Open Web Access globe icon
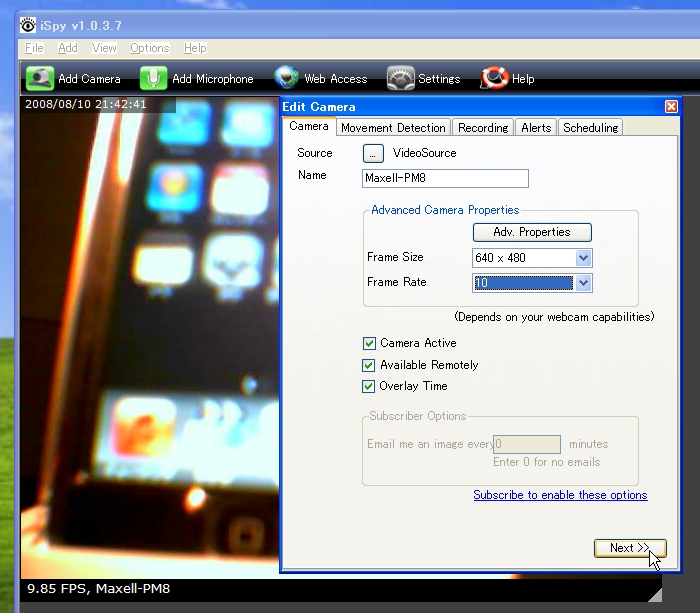This screenshot has height=613, width=700. [287, 78]
